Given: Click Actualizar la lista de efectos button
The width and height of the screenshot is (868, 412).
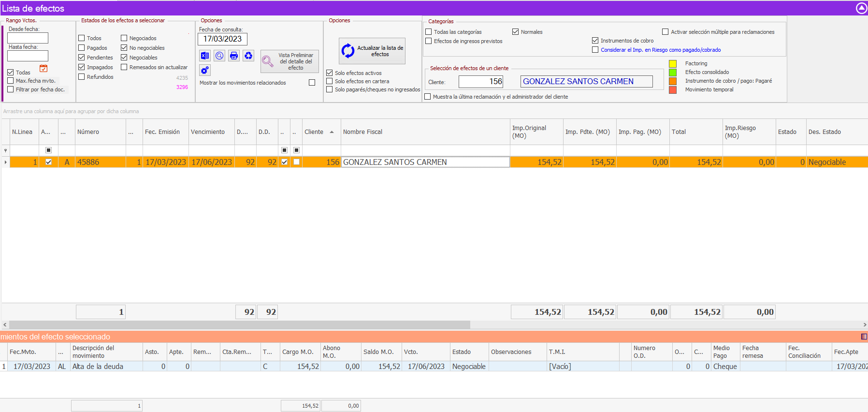Looking at the screenshot, I should click(372, 51).
